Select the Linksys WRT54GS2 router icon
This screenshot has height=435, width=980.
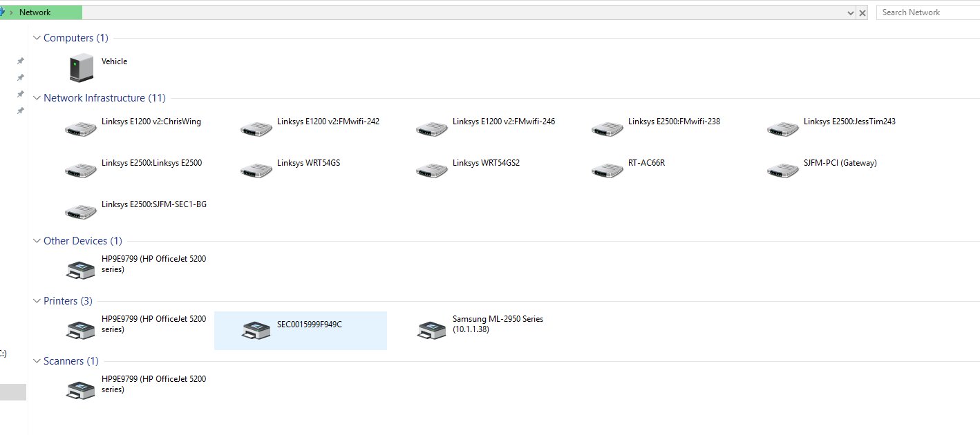click(432, 171)
